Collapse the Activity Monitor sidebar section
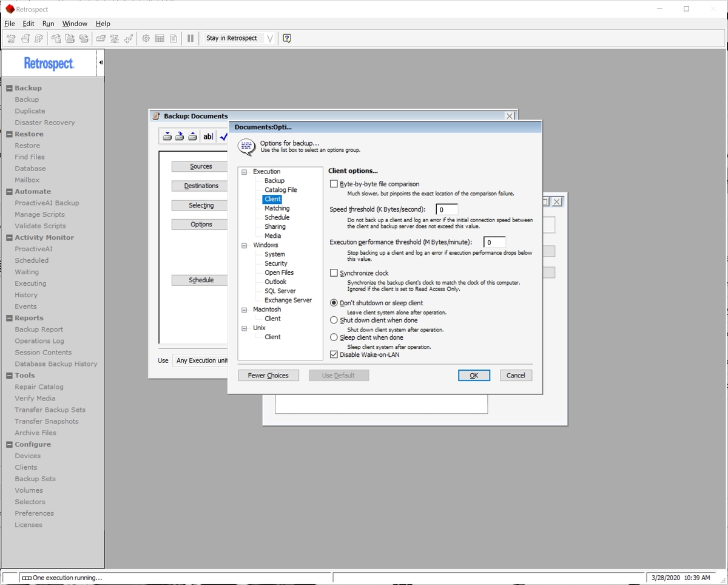Viewport: 728px width, 585px height. click(9, 238)
